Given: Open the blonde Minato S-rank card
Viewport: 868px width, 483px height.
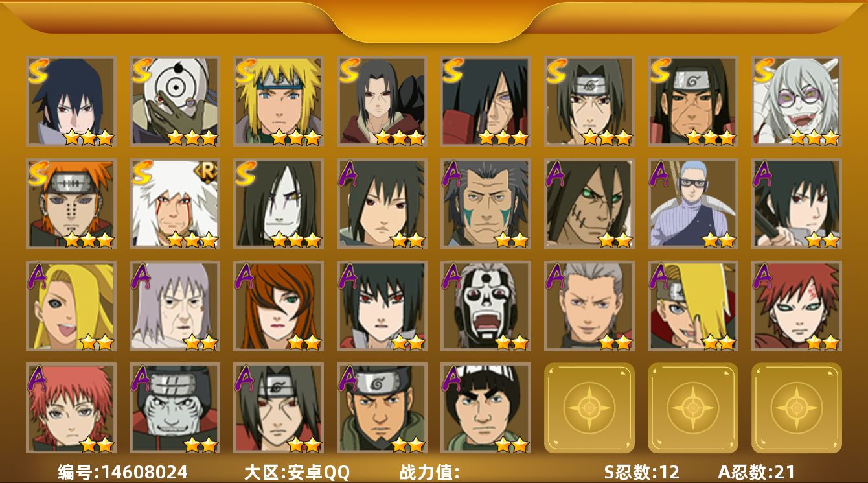Looking at the screenshot, I should (x=279, y=101).
